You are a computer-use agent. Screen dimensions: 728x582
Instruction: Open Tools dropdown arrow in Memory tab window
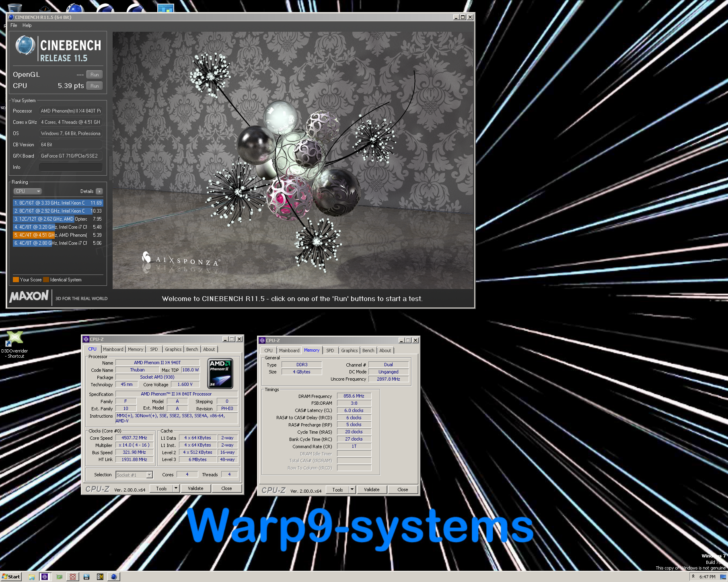click(352, 490)
